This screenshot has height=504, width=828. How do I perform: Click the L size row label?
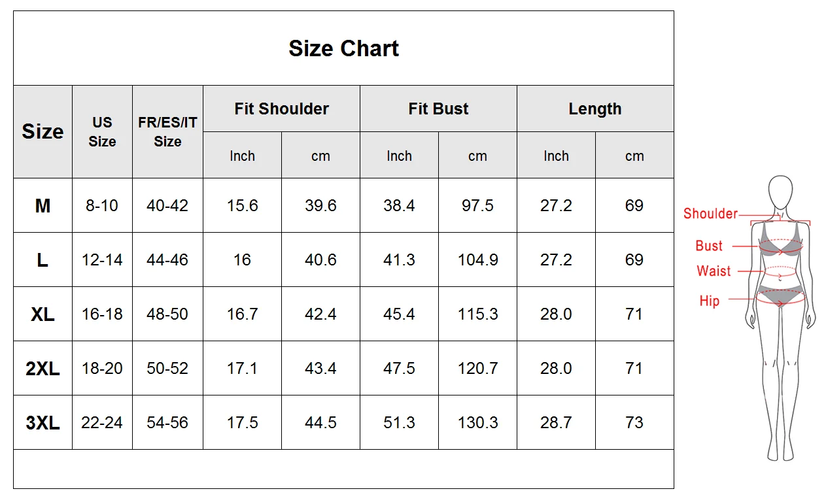[43, 260]
